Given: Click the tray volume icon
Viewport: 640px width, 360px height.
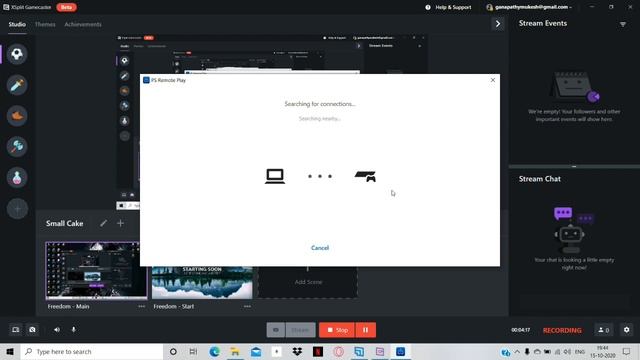Looking at the screenshot, I should [567, 351].
